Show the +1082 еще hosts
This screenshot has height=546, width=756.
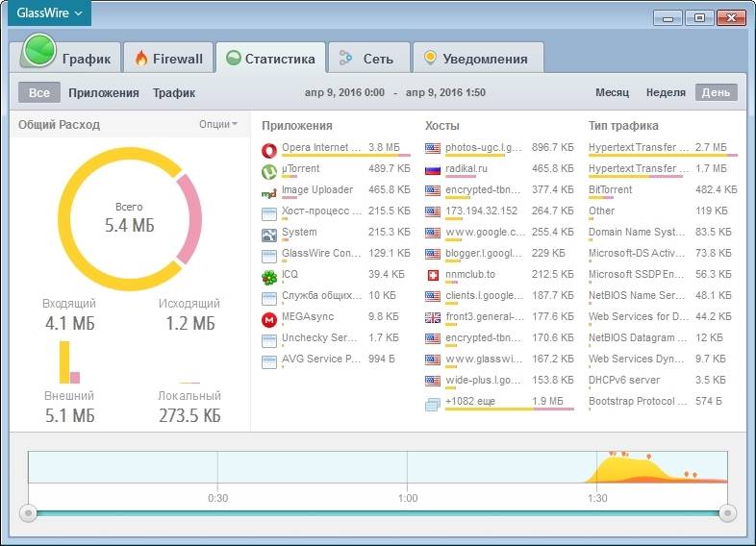(499, 403)
